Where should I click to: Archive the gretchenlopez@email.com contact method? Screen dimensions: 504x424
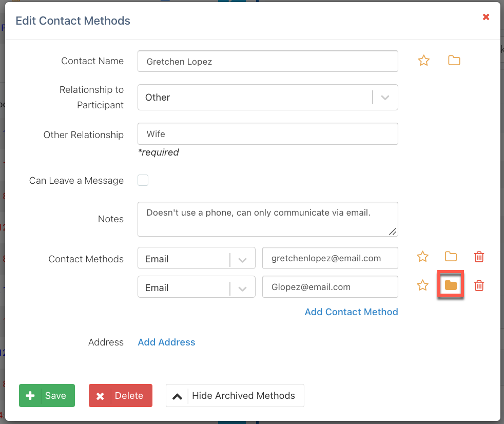click(x=451, y=257)
